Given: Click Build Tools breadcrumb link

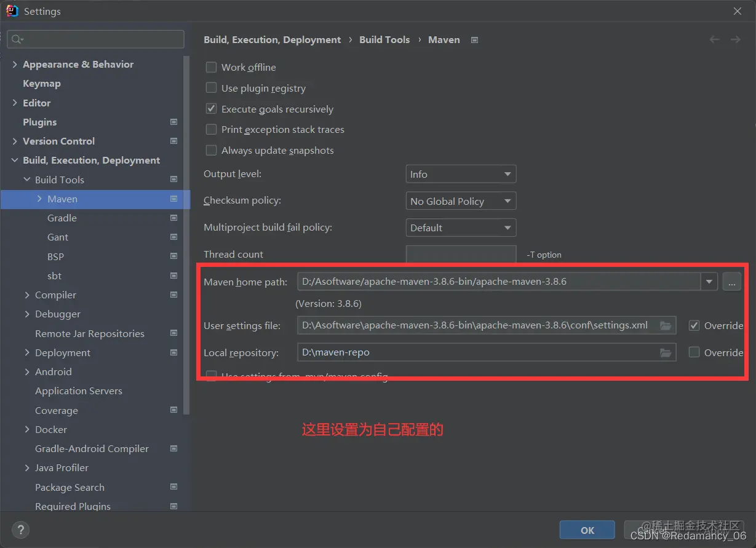Looking at the screenshot, I should click(384, 39).
